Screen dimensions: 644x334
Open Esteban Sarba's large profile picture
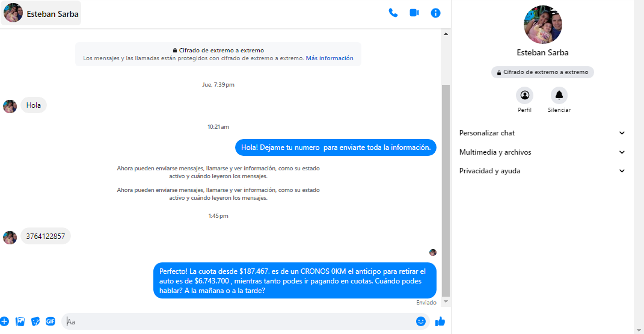point(542,25)
